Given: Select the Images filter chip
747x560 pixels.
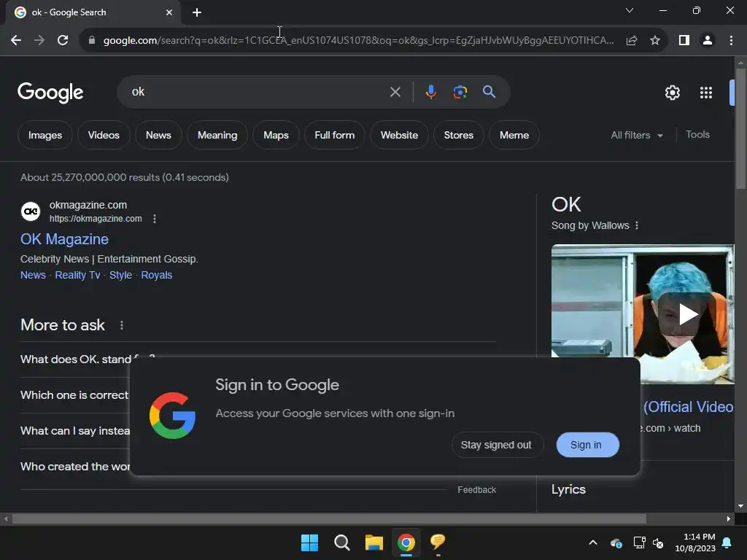Looking at the screenshot, I should [x=45, y=135].
